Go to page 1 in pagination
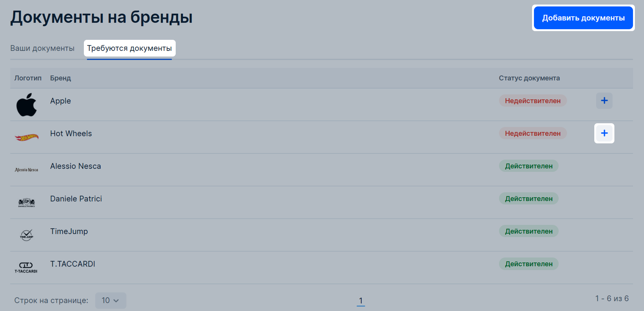The image size is (644, 311). (361, 300)
